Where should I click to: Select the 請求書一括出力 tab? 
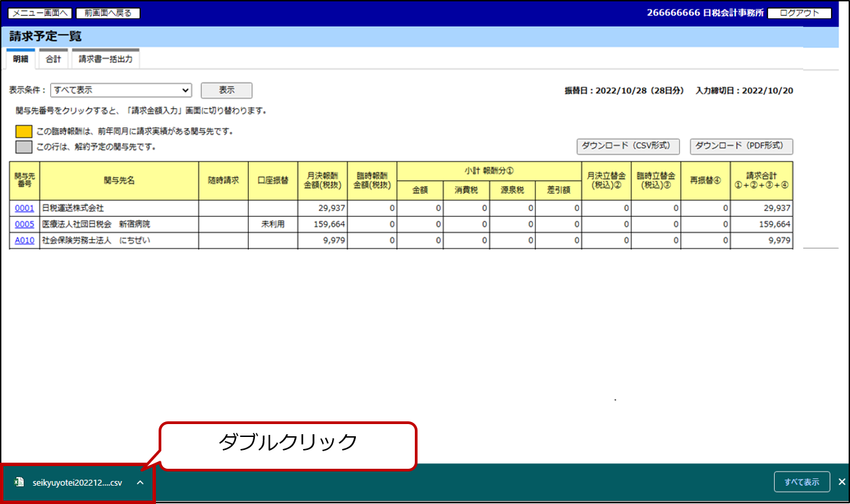(105, 60)
